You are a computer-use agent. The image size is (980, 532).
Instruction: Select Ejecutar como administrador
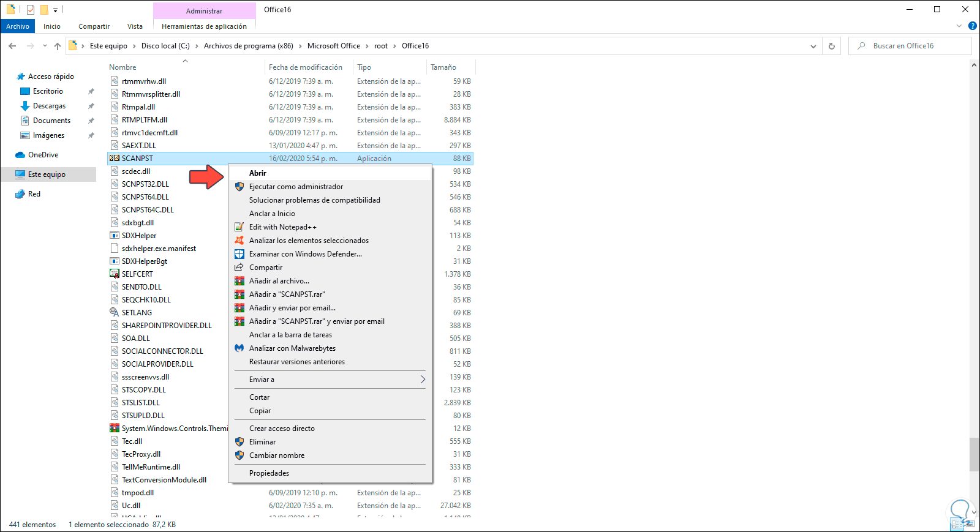click(x=330, y=187)
